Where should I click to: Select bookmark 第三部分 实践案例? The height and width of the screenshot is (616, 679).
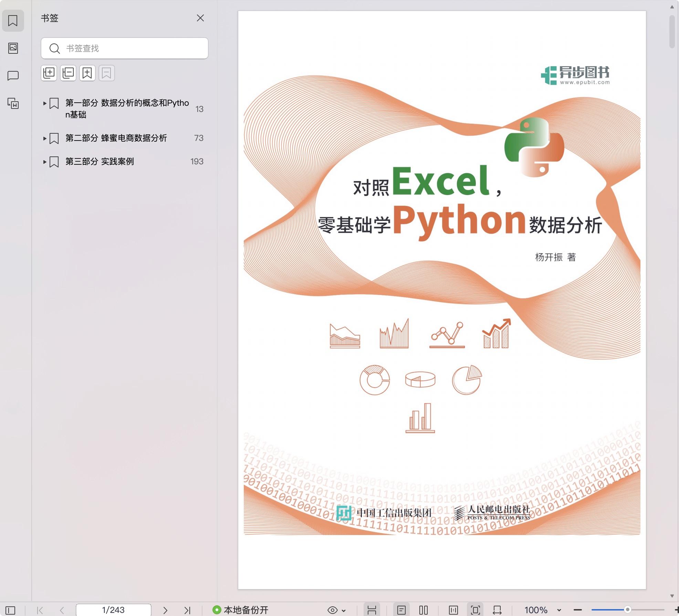pos(100,161)
